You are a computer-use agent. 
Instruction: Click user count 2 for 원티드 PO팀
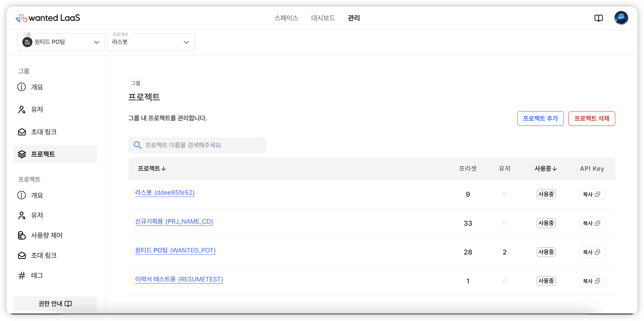coord(505,252)
